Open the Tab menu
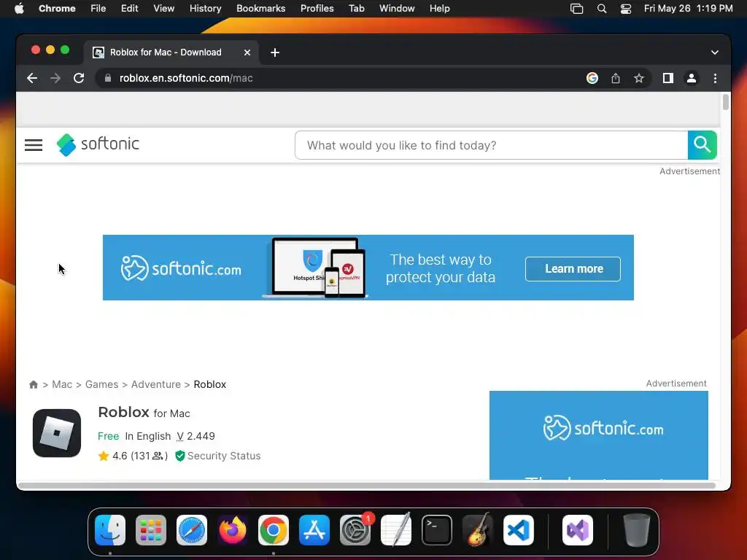This screenshot has height=560, width=747. (x=356, y=9)
